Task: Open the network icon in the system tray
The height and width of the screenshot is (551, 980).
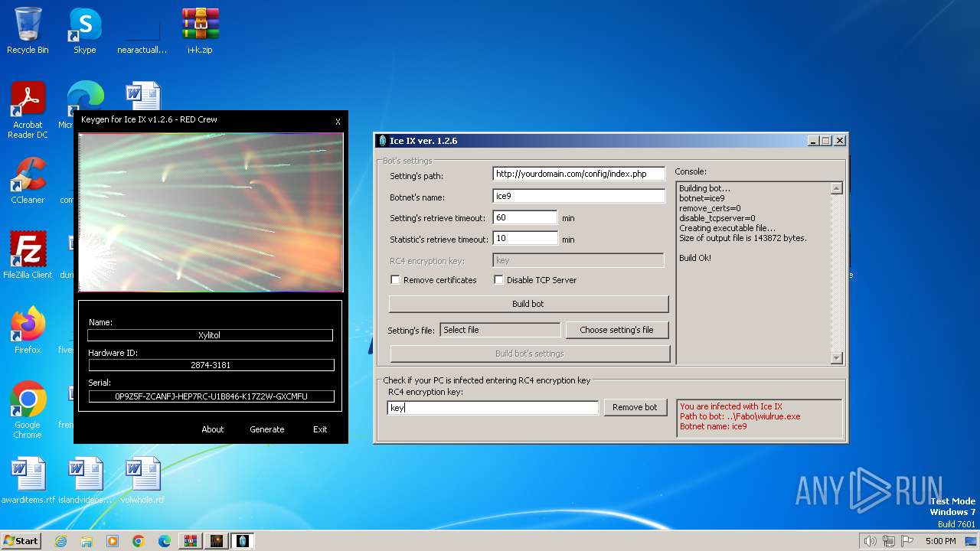Action: [889, 541]
